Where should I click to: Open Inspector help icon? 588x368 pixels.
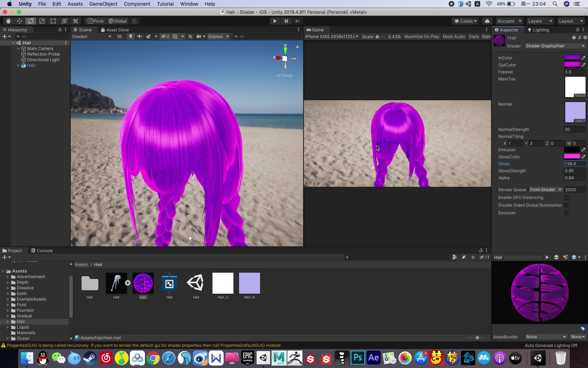pyautogui.click(x=574, y=38)
